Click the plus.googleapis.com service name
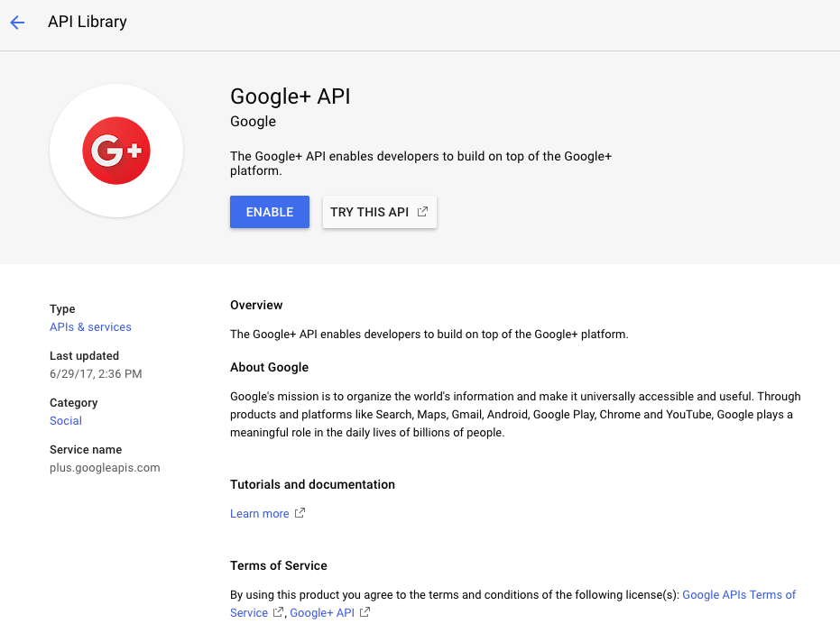Viewport: 840px width, 633px height. tap(105, 467)
